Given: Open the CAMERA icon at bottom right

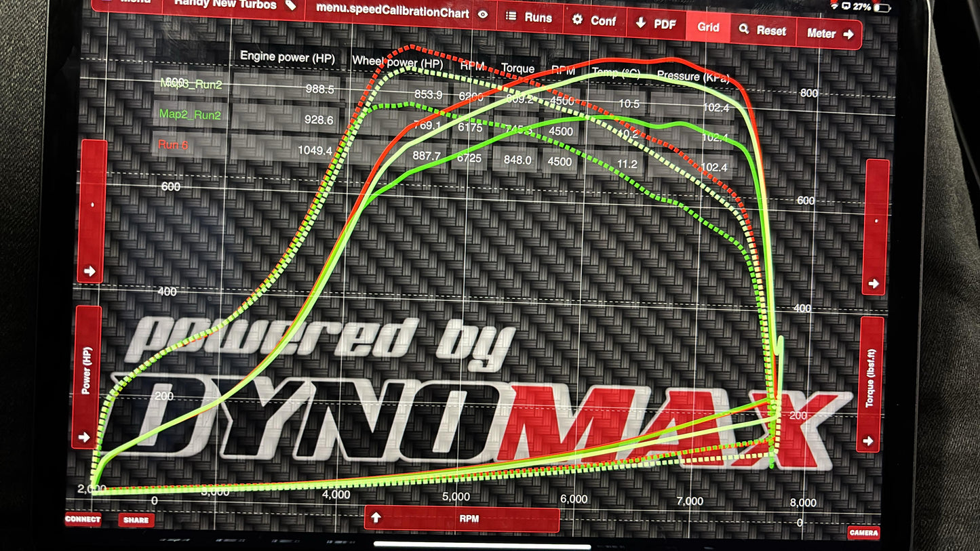Looking at the screenshot, I should pyautogui.click(x=863, y=534).
